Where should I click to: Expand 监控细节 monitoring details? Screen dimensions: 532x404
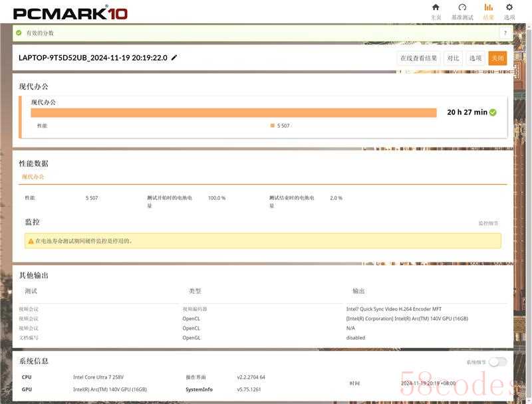click(x=488, y=223)
